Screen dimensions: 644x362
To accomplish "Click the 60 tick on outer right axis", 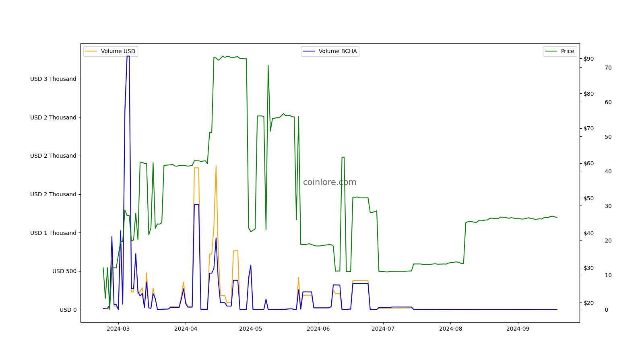I will [x=608, y=102].
